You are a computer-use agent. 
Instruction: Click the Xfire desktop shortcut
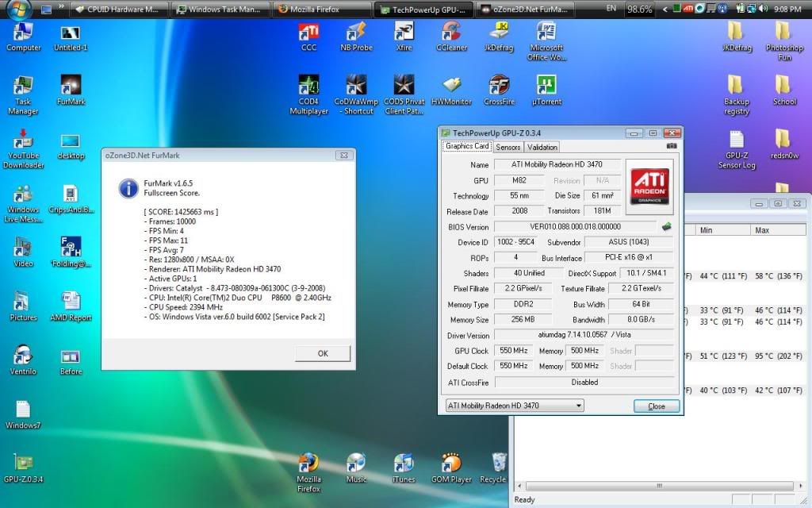tap(404, 37)
